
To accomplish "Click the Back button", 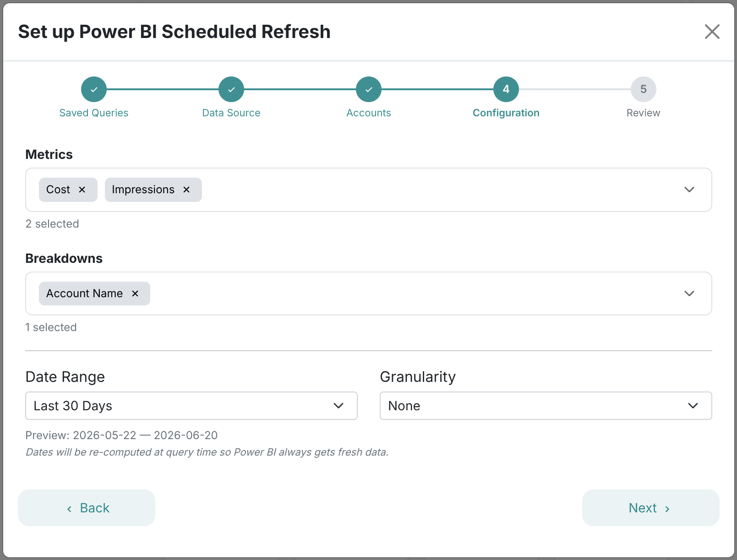I will tap(87, 508).
